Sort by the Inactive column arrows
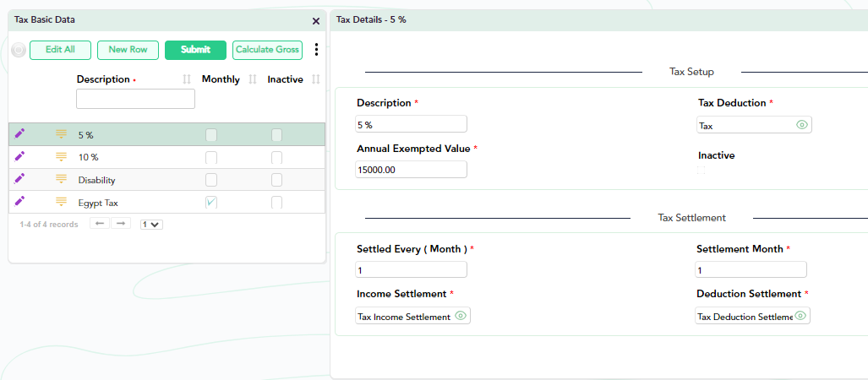Viewport: 868px width, 380px height. (316, 79)
